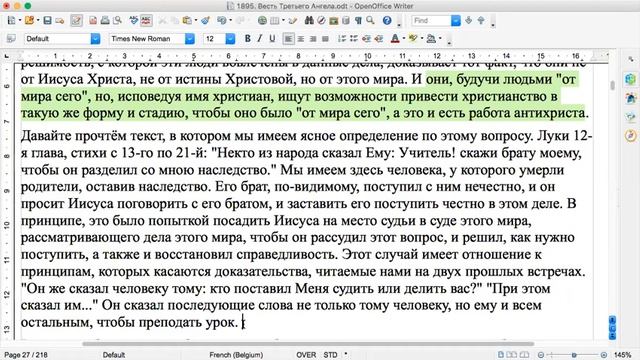640x360 pixels.
Task: Click the Paste clipboard icon
Action: click(x=187, y=20)
